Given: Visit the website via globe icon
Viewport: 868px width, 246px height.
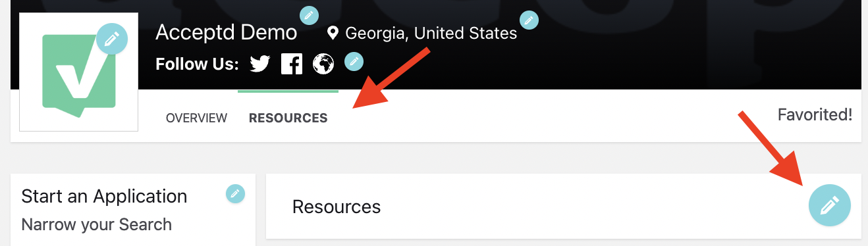Looking at the screenshot, I should coord(323,64).
